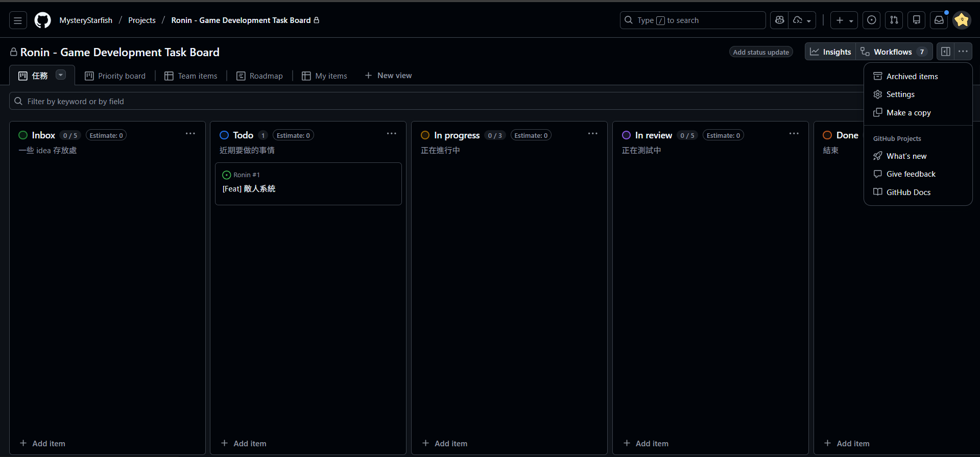Open the Todo column options menu
Image resolution: width=980 pixels, height=457 pixels.
[392, 134]
